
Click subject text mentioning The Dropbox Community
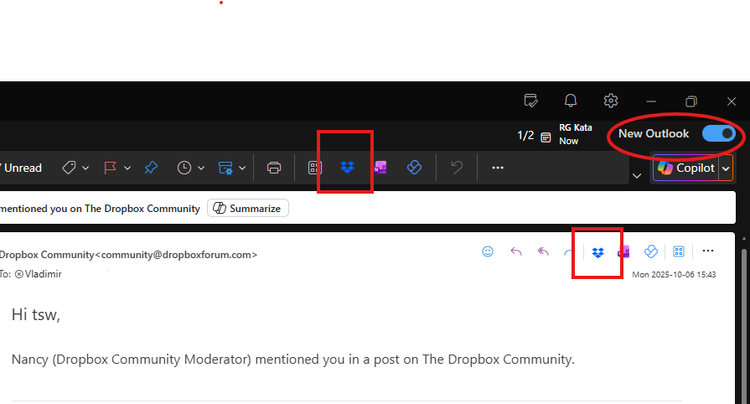pyautogui.click(x=100, y=208)
